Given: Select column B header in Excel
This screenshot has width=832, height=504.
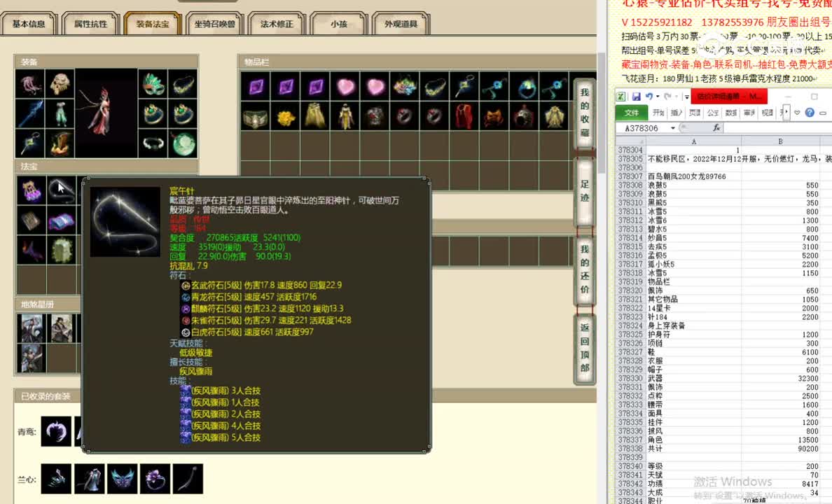Looking at the screenshot, I should 781,141.
